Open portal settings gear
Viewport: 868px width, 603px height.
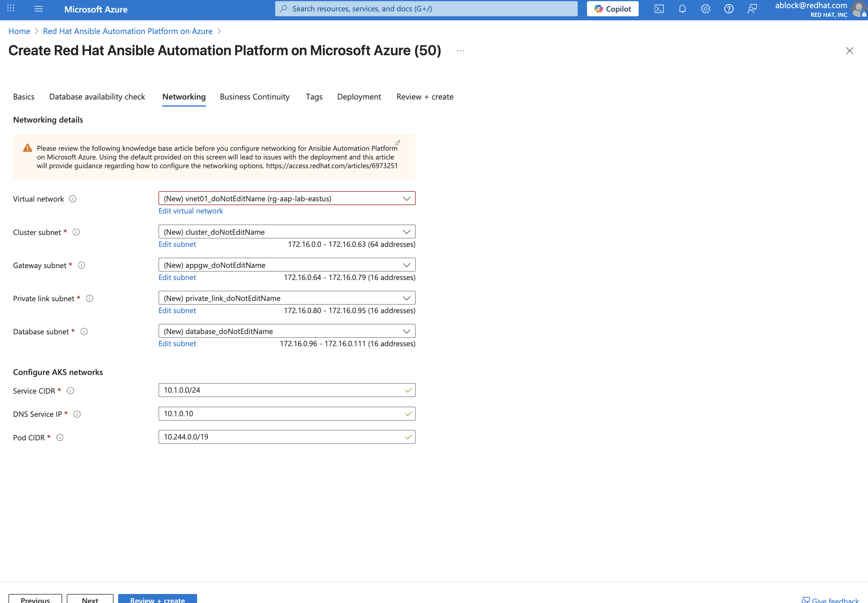(x=706, y=9)
